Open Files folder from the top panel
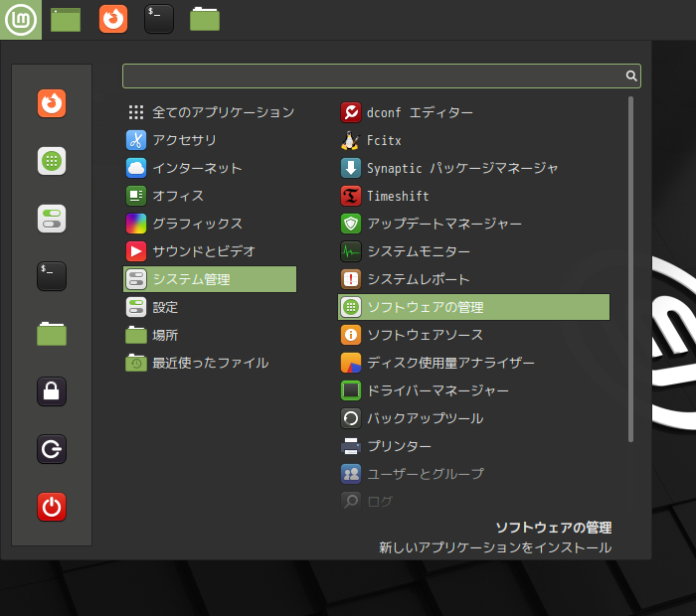The image size is (696, 616). pyautogui.click(x=205, y=20)
